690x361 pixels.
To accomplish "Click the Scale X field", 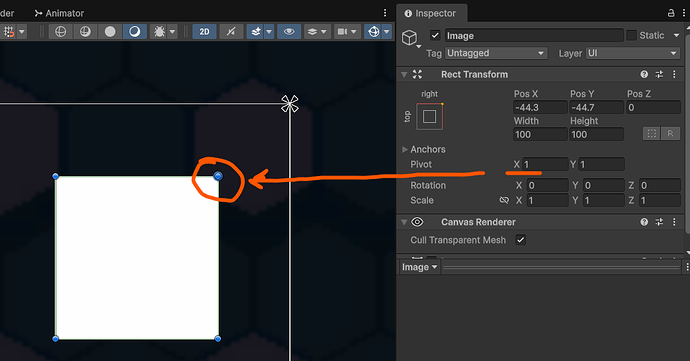I will (547, 200).
